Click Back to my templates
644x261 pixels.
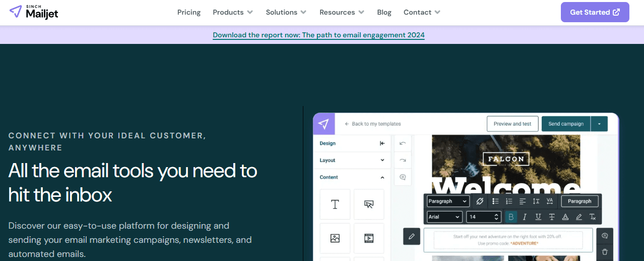point(373,124)
